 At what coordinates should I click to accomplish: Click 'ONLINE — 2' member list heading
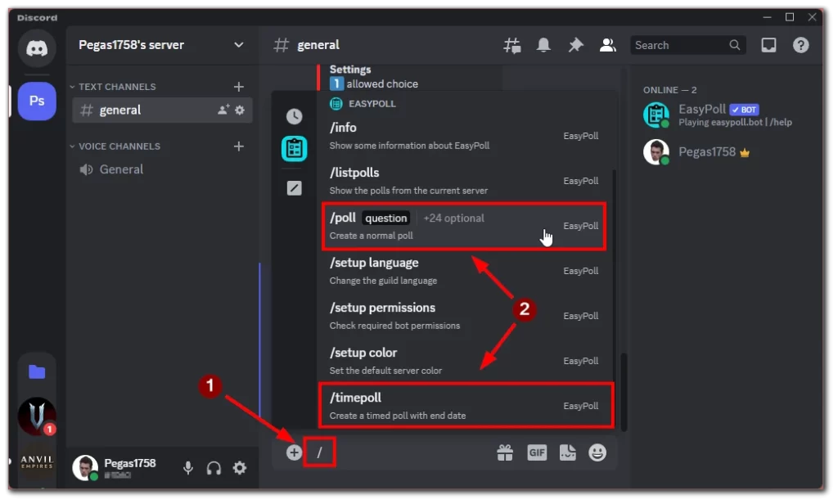click(x=669, y=90)
